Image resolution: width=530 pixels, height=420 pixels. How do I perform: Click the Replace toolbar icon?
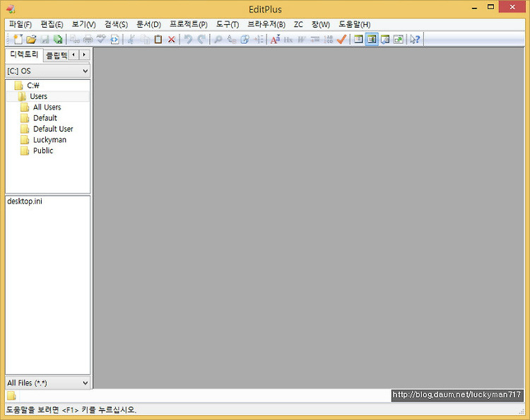click(x=232, y=39)
